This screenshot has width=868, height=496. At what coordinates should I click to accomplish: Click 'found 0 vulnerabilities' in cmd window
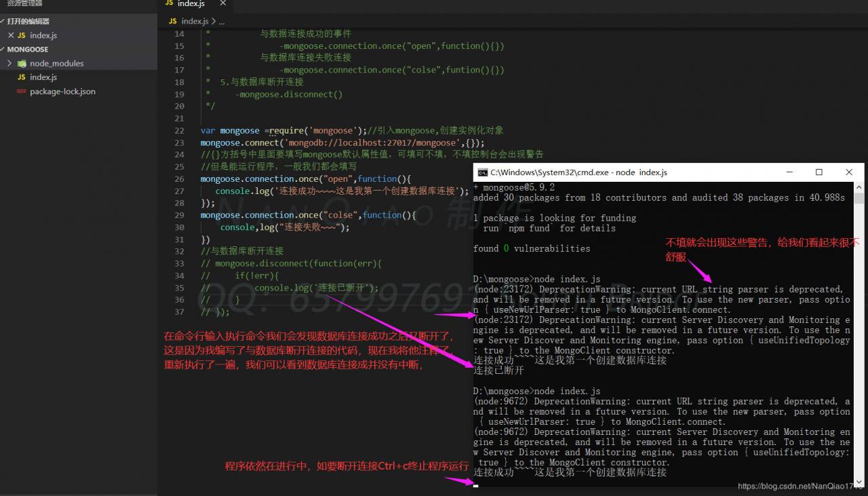click(532, 248)
